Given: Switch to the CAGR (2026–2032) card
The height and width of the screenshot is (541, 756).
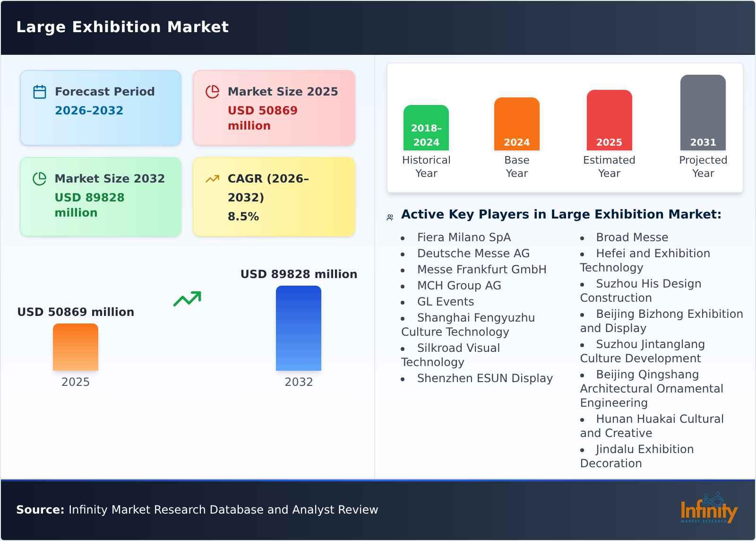Looking at the screenshot, I should pyautogui.click(x=273, y=198).
